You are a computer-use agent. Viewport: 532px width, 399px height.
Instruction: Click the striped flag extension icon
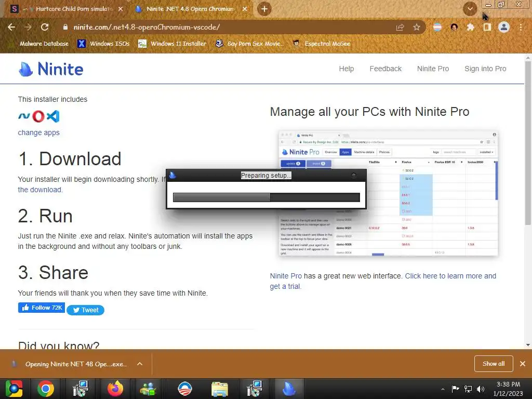point(437,27)
